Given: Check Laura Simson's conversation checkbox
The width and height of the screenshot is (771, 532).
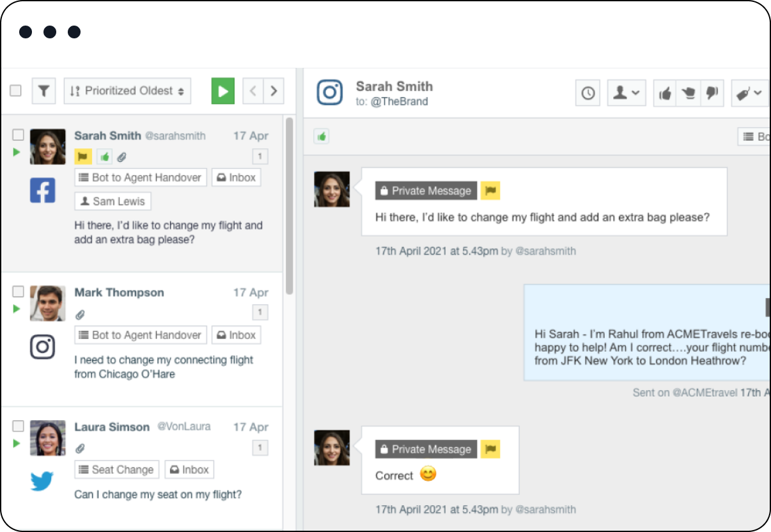Looking at the screenshot, I should click(18, 426).
